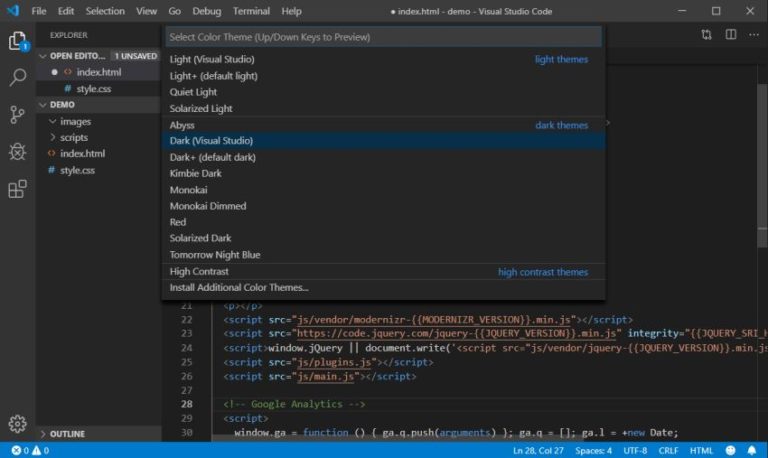This screenshot has width=768, height=458.
Task: Choose the Tomorrow Night Blue theme
Action: click(x=384, y=255)
